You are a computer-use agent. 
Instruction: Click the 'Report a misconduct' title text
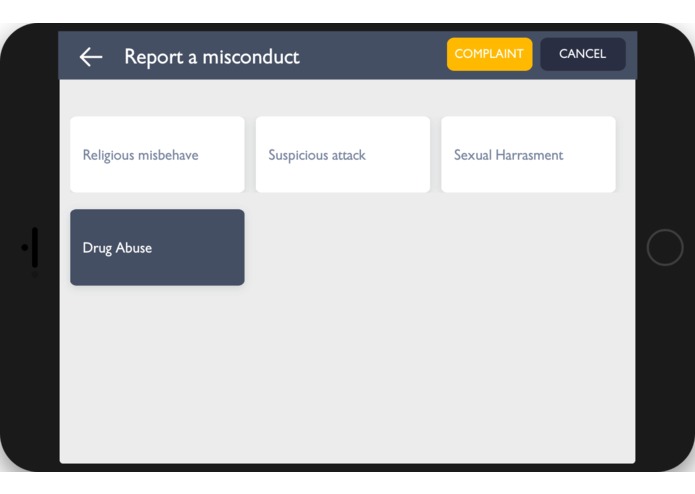pos(212,57)
